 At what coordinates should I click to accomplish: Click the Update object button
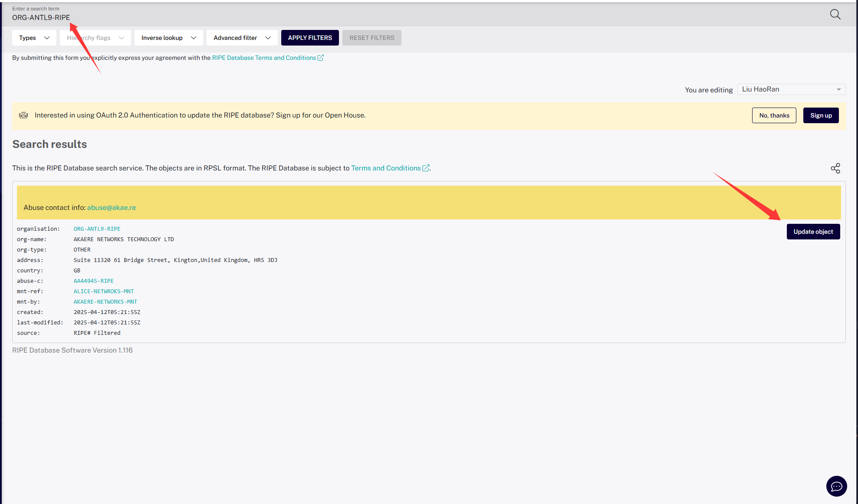coord(813,232)
